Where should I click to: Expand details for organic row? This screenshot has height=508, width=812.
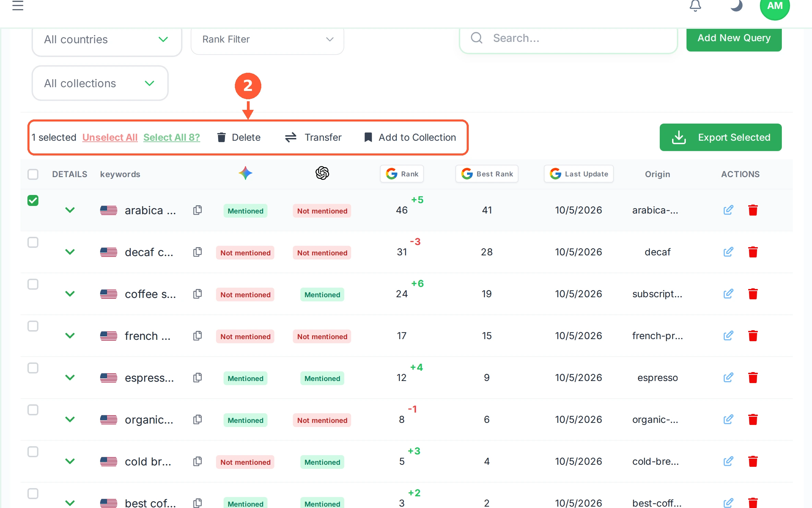tap(70, 419)
